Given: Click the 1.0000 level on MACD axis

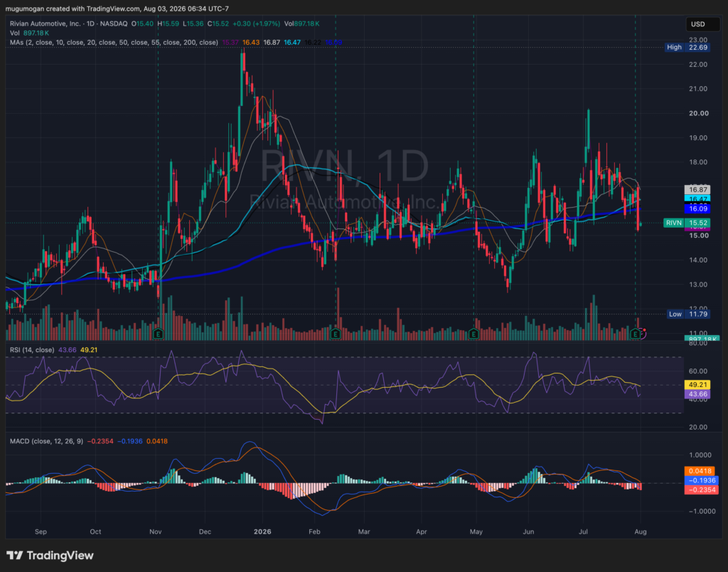Looking at the screenshot, I should (x=700, y=455).
